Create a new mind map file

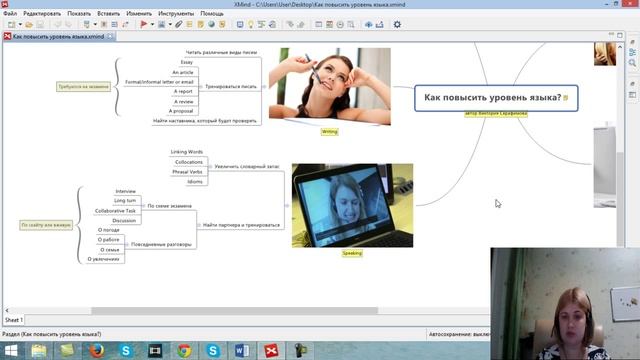[x=11, y=24]
